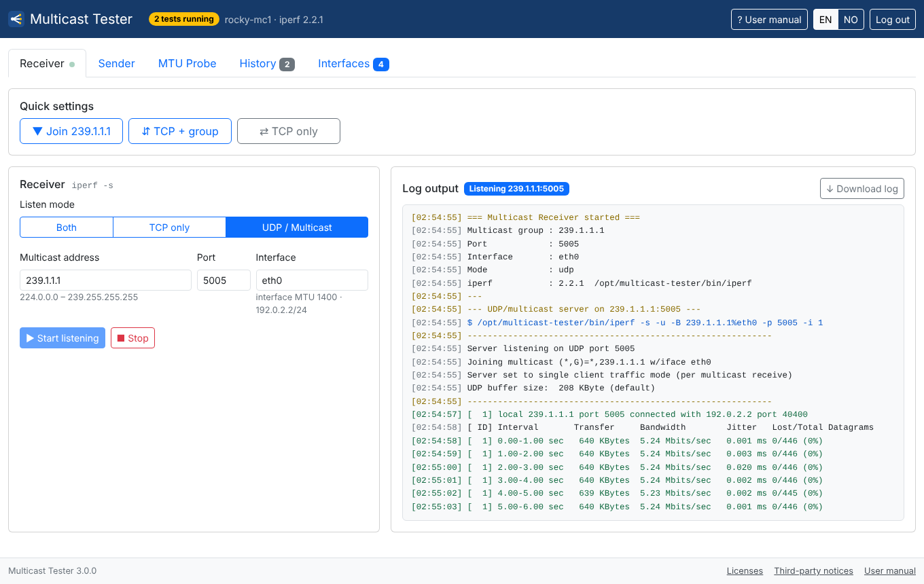Select the EN language toggle

pos(825,20)
